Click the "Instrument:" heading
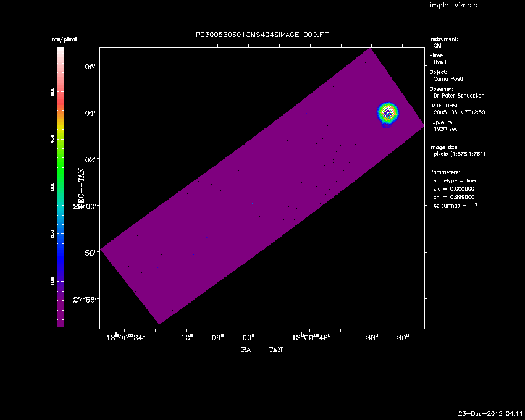The height and width of the screenshot is (420, 525). coord(443,39)
